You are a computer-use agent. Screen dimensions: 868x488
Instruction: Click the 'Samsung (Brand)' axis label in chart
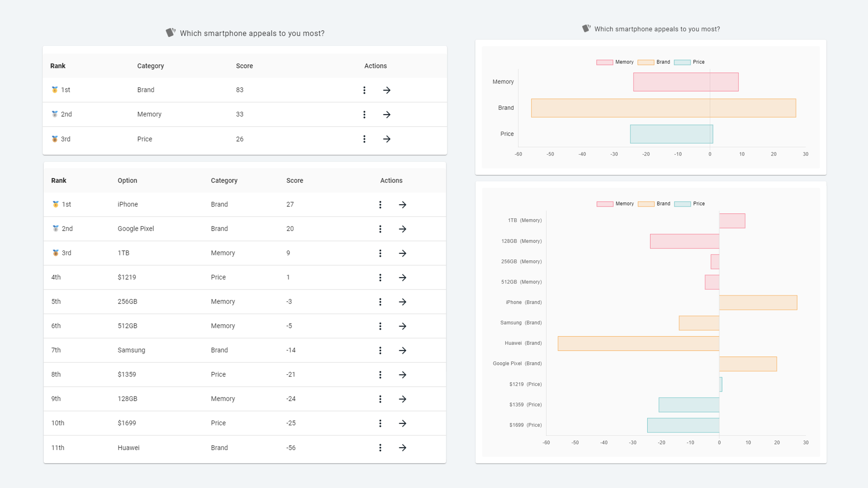521,323
